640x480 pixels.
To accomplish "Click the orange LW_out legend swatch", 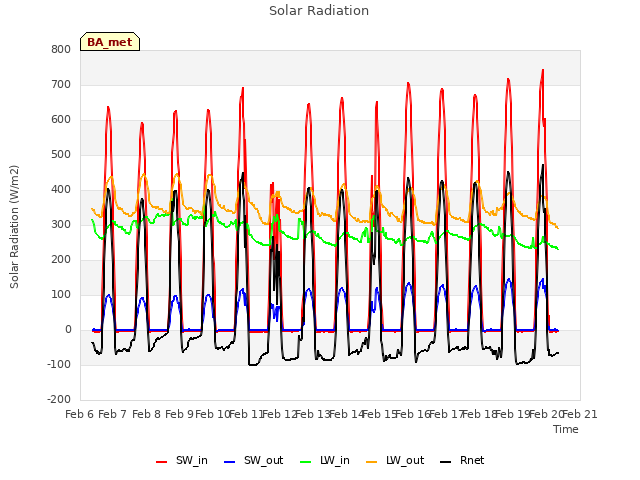I will [x=372, y=462].
